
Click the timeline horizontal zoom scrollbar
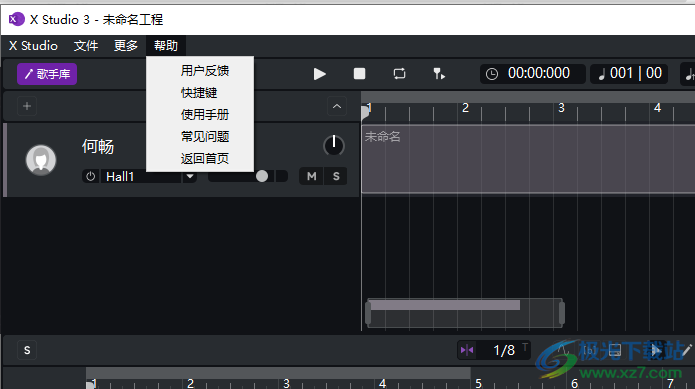(465, 313)
